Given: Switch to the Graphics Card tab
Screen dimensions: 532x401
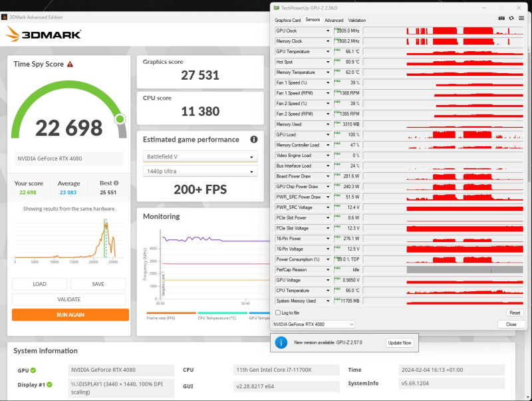Looking at the screenshot, I should point(287,21).
